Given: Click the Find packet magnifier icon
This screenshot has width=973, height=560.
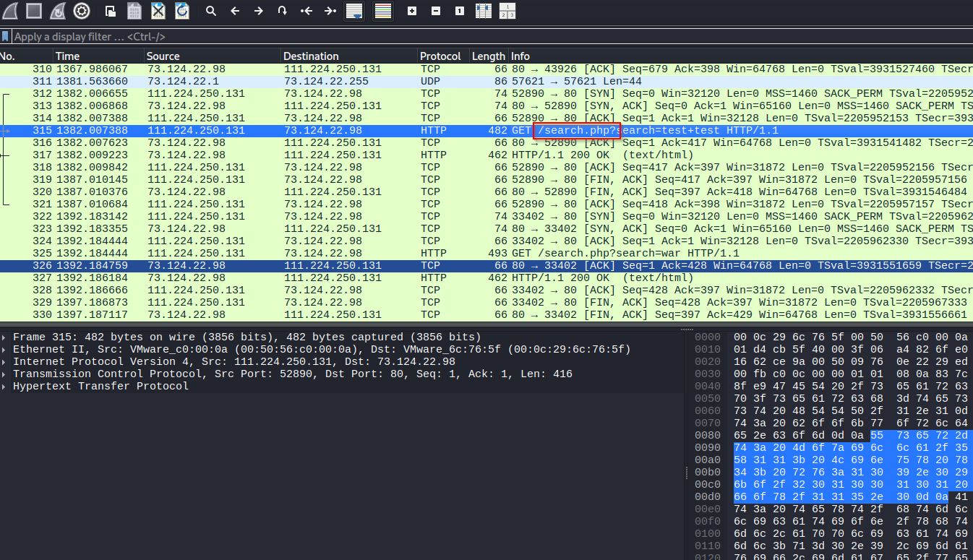Looking at the screenshot, I should (211, 11).
